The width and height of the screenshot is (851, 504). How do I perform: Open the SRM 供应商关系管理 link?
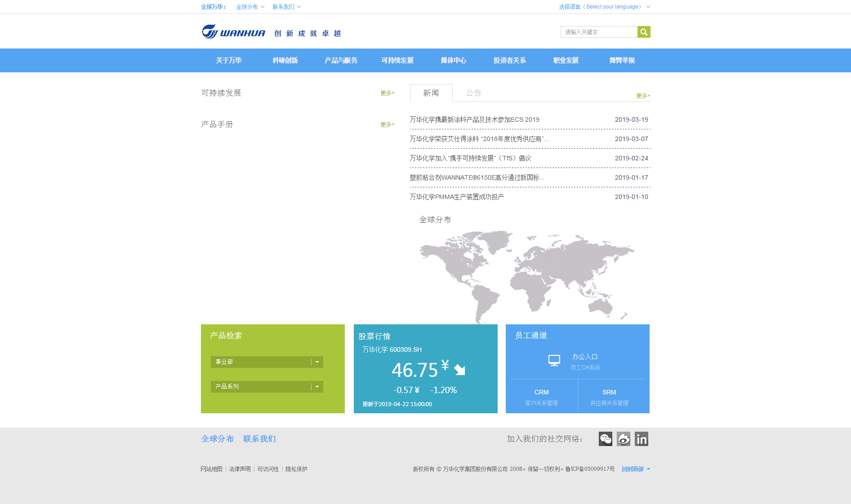coord(609,398)
